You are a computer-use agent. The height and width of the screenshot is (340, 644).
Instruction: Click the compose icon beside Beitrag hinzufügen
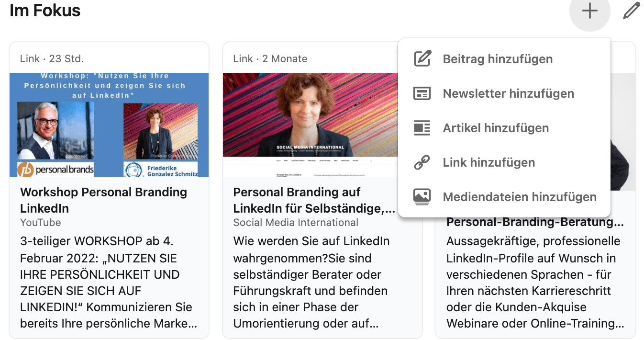(422, 59)
